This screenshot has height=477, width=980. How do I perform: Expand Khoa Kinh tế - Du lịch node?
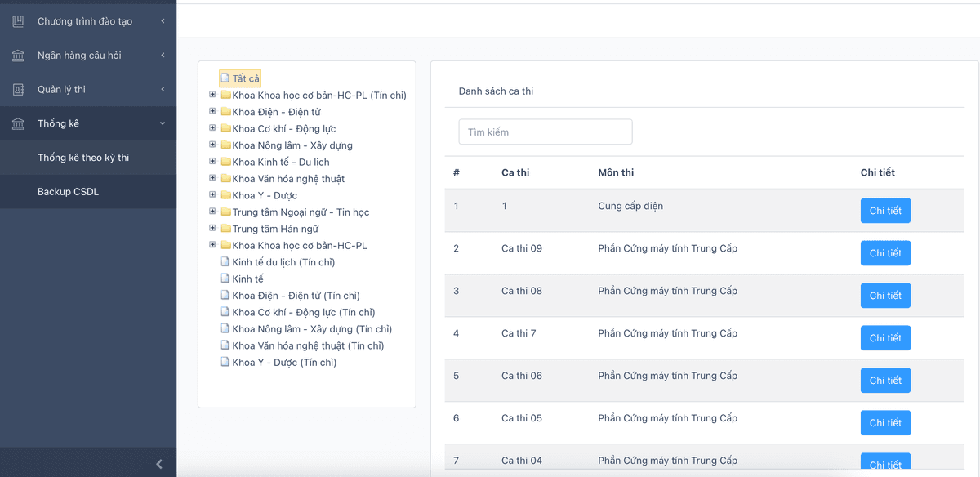(x=212, y=162)
